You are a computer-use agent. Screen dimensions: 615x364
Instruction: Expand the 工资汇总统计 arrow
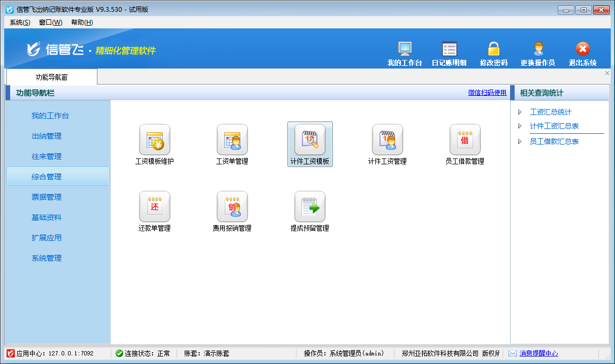[520, 112]
